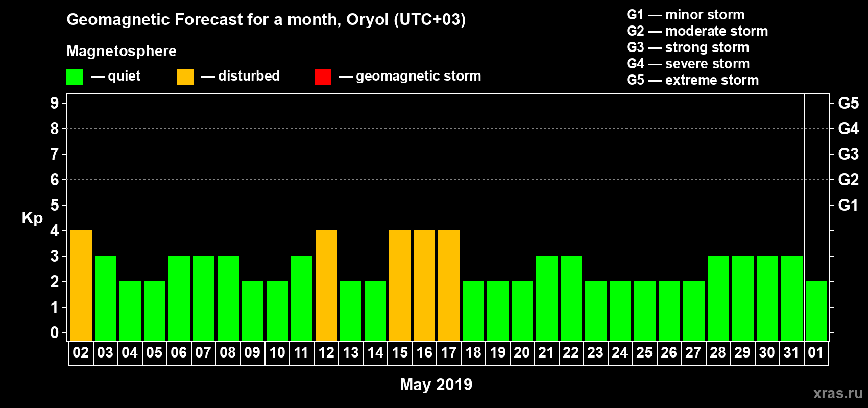Click the 'quiet' legend text
The height and width of the screenshot is (408, 868).
pos(124,76)
